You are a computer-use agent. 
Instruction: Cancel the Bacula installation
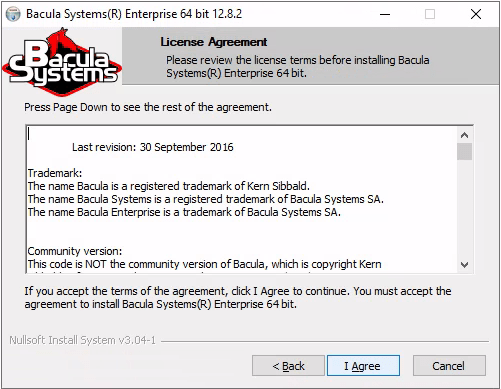449,366
